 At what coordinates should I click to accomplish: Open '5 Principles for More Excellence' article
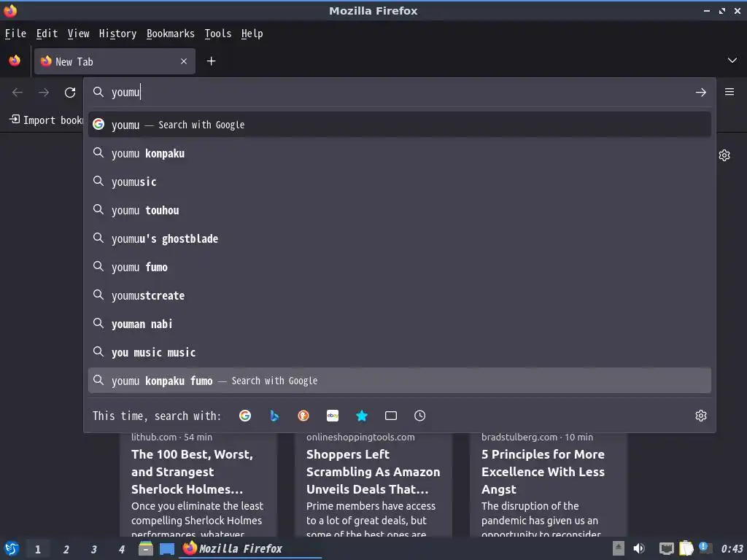point(543,472)
